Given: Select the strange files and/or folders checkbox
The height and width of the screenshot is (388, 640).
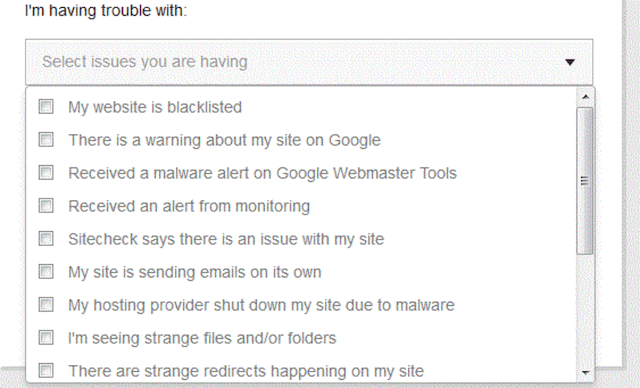Looking at the screenshot, I should click(46, 338).
